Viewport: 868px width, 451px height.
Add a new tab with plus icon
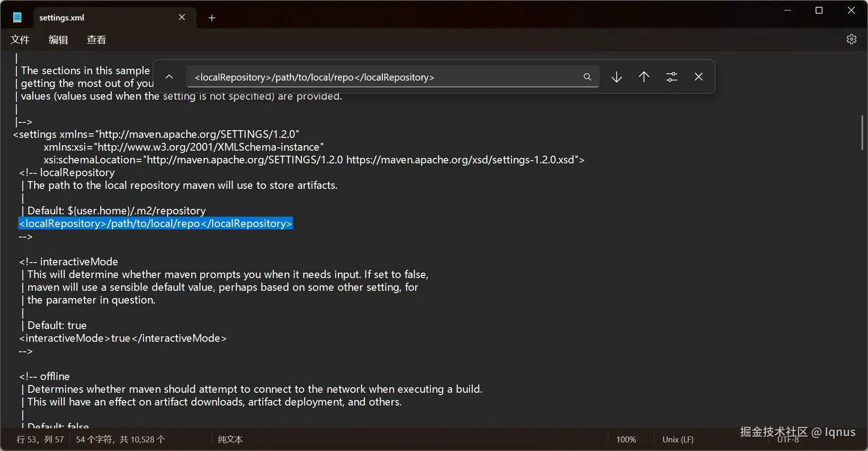212,18
